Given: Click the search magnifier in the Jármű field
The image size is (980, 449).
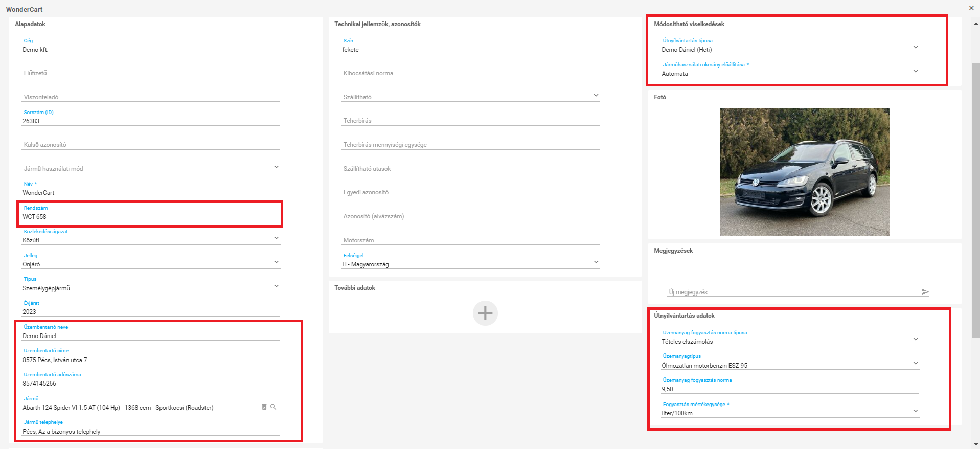Looking at the screenshot, I should [274, 407].
